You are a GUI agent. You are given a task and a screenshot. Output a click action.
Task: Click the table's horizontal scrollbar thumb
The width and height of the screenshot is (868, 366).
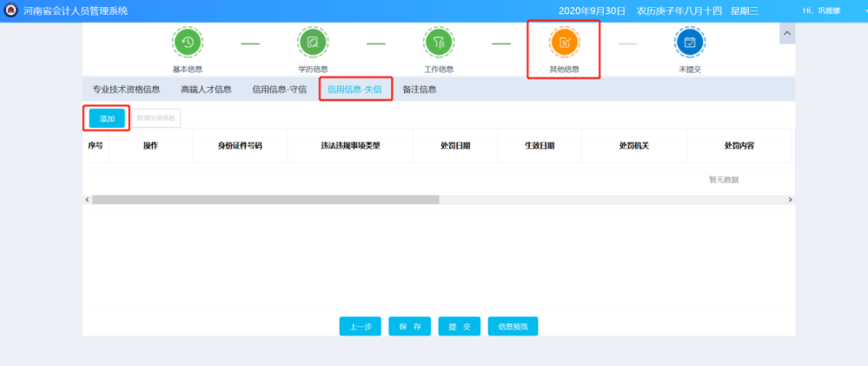coord(265,199)
